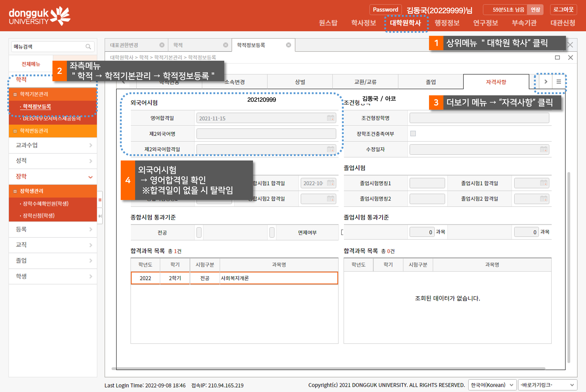Open the 학사정보 top menu
586x392 pixels.
click(x=364, y=23)
